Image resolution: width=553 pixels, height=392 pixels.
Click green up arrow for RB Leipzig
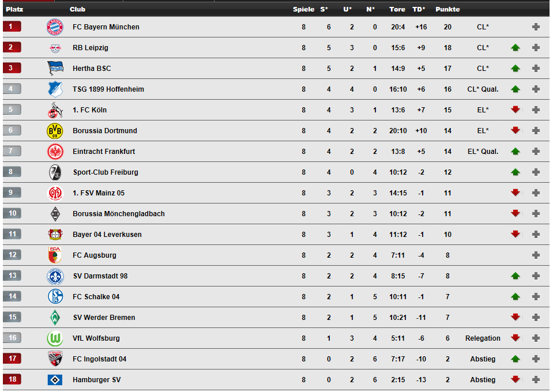pos(516,48)
